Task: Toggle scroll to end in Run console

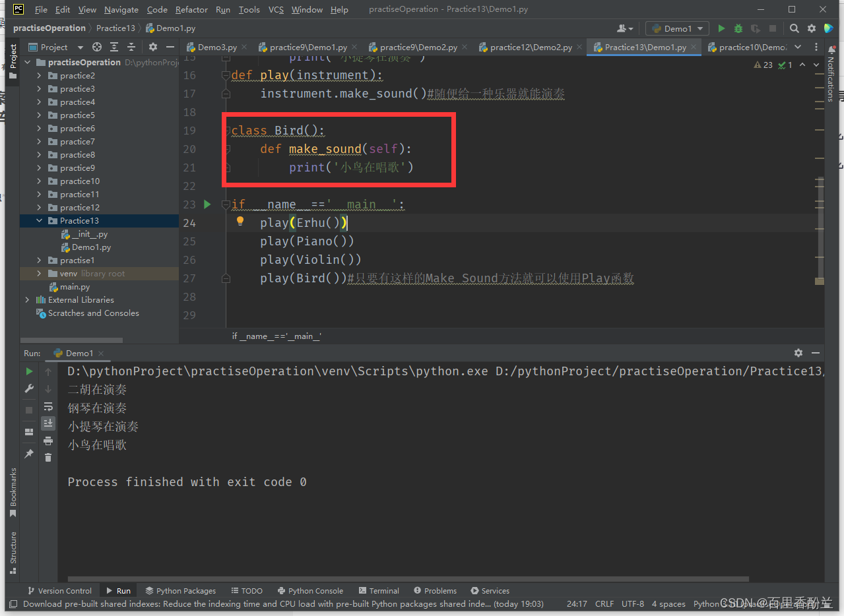Action: click(48, 423)
